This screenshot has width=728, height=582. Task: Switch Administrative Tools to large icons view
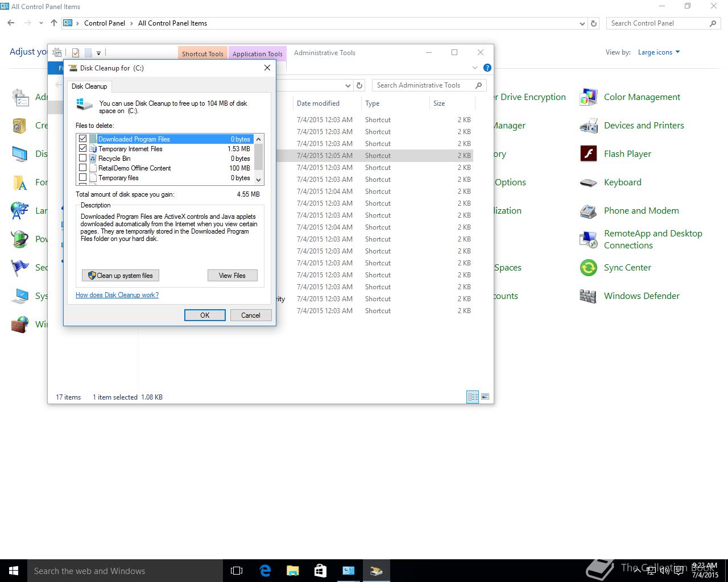[485, 397]
